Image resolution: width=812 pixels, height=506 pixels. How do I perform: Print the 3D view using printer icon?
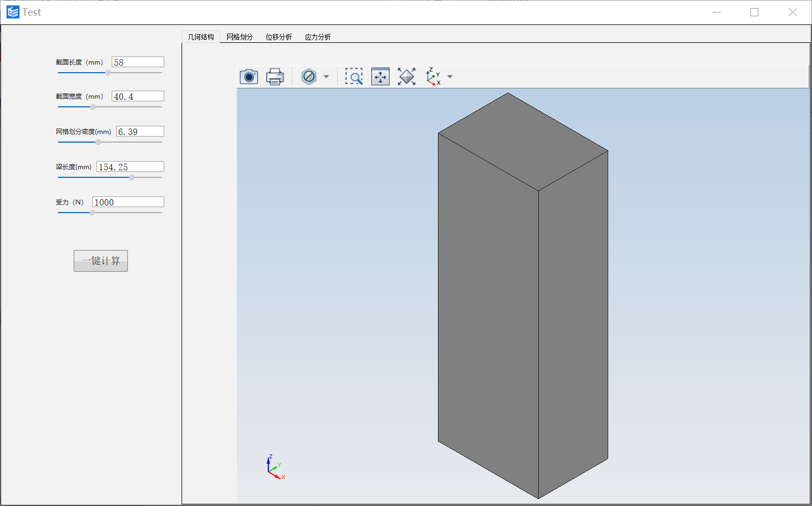point(275,76)
